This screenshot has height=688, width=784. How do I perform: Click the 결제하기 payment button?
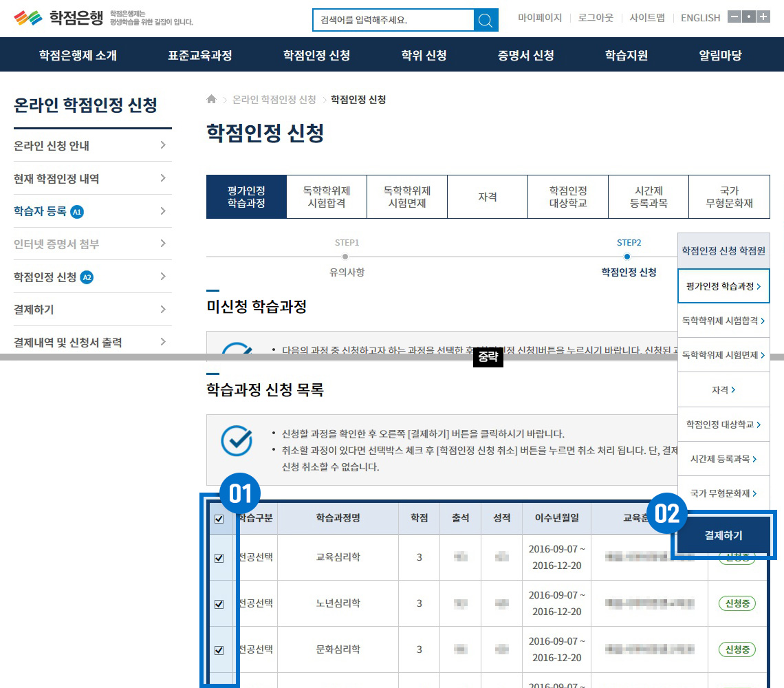pos(723,535)
